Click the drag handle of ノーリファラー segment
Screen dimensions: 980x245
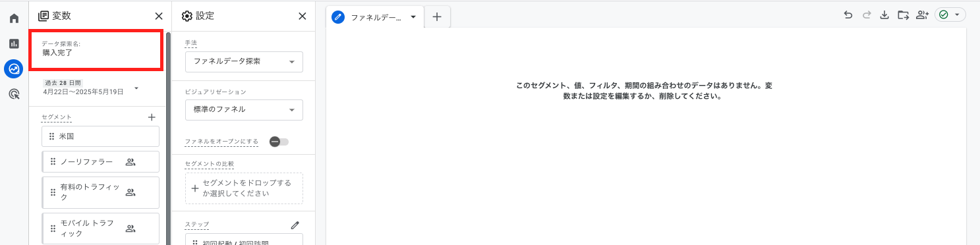click(x=53, y=161)
